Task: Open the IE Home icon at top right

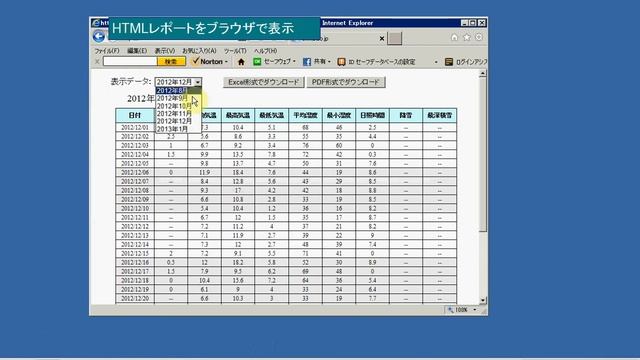Action: [x=454, y=37]
